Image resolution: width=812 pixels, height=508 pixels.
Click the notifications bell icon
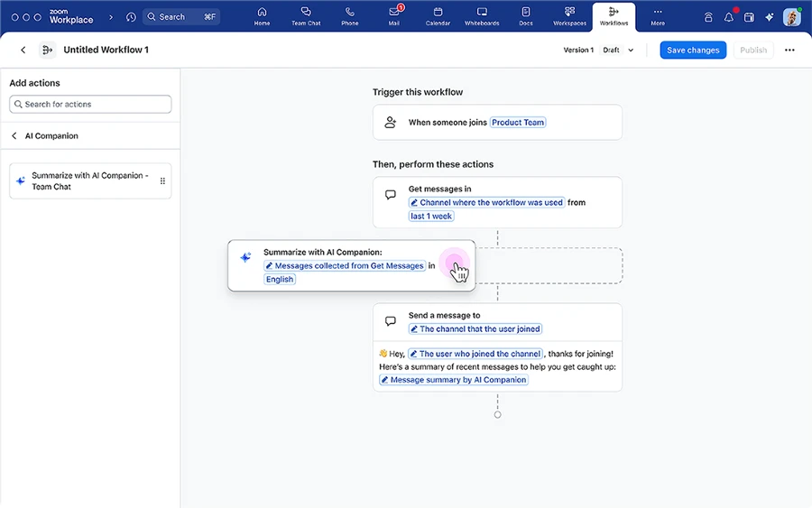point(729,17)
